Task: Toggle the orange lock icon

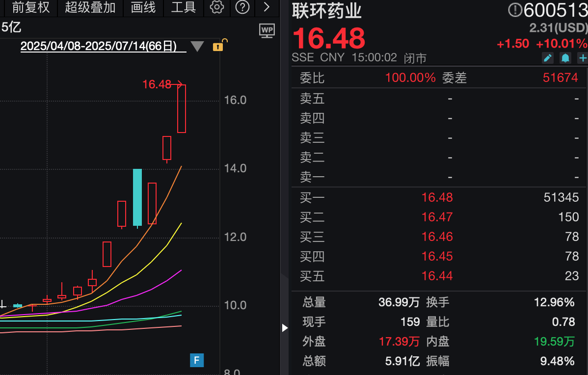Action: (219, 45)
